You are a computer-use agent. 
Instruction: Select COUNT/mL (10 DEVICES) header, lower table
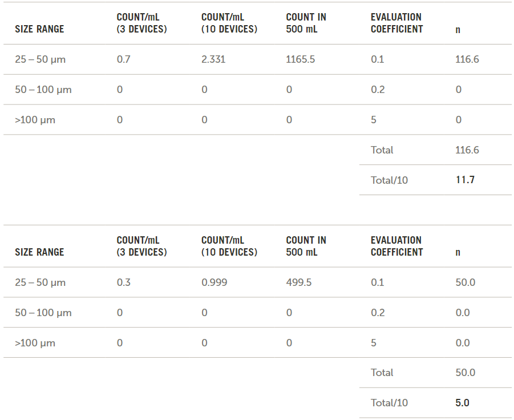tap(229, 246)
